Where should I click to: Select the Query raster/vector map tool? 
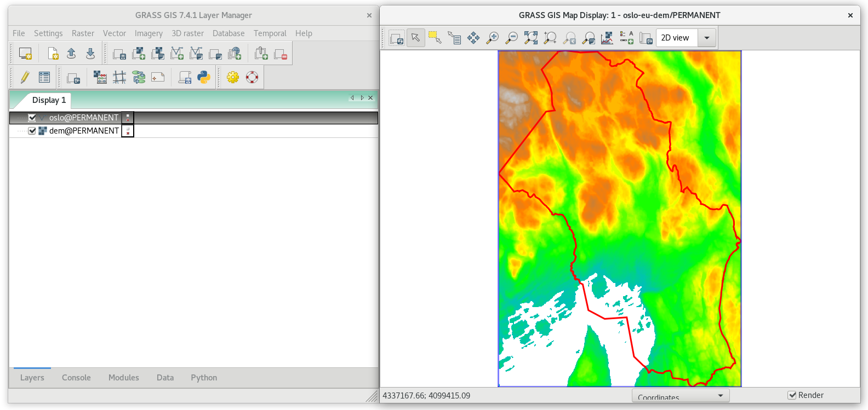point(454,38)
